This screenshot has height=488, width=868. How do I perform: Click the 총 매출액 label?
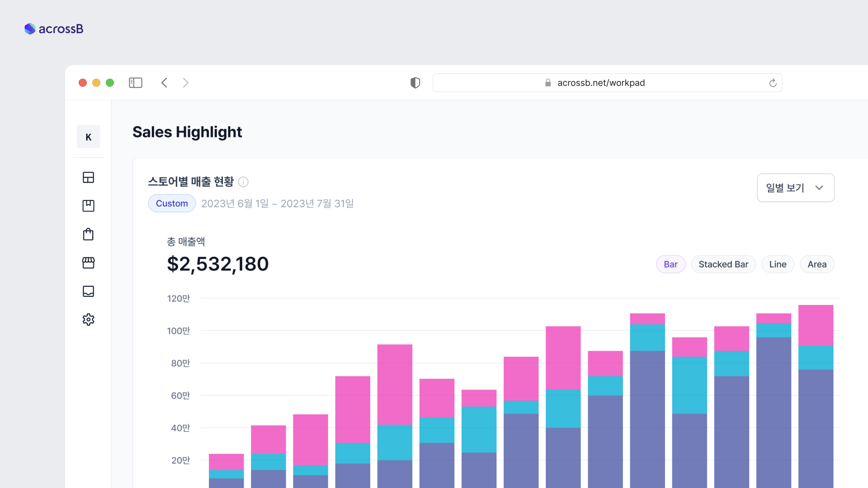(186, 241)
